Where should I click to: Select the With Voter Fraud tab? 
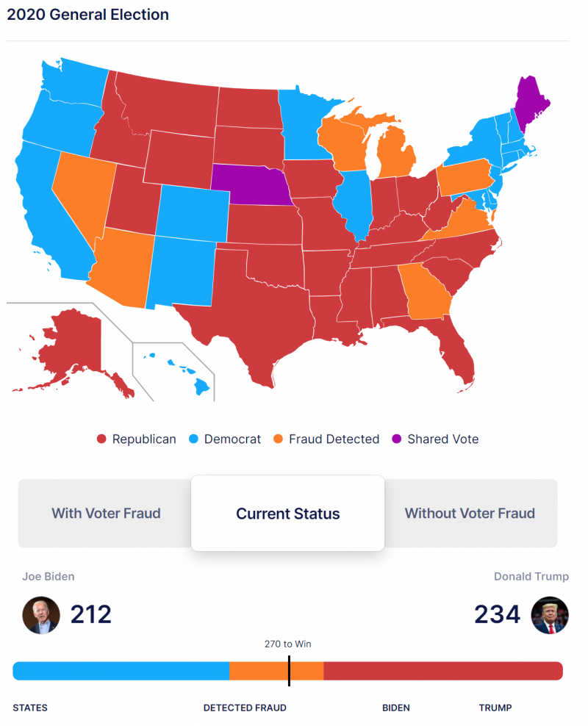tap(106, 514)
